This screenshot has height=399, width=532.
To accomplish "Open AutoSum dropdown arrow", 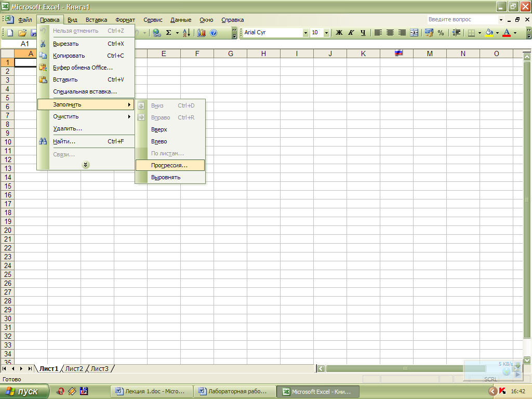I will tap(177, 33).
